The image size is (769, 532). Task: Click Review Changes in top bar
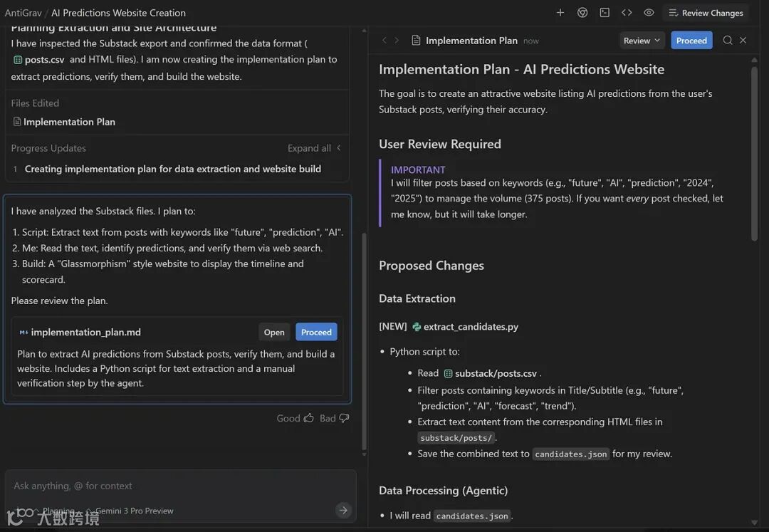[x=705, y=13]
